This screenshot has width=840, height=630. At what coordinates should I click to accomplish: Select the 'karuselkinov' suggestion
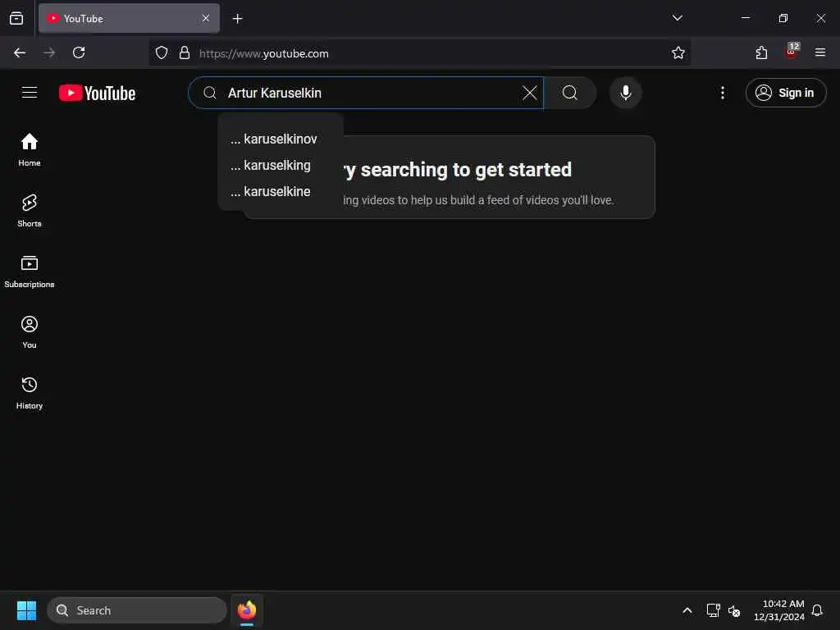coord(281,139)
